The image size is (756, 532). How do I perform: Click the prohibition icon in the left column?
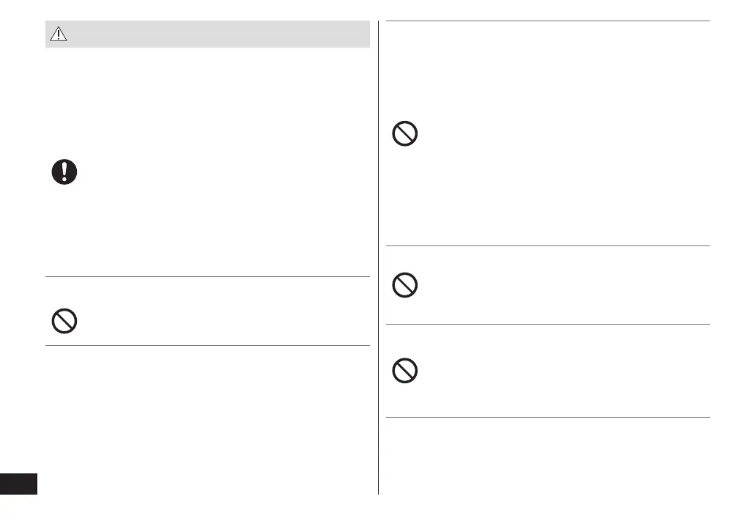click(x=64, y=322)
